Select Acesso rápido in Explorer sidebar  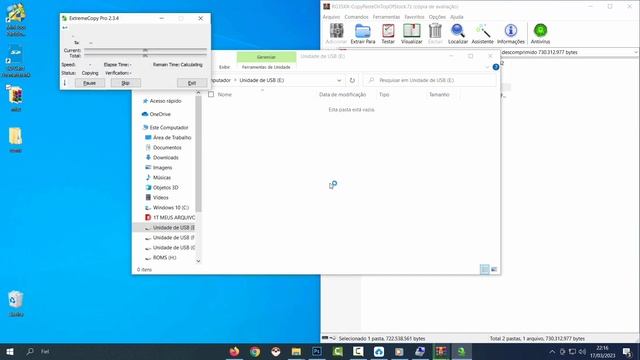pos(165,101)
